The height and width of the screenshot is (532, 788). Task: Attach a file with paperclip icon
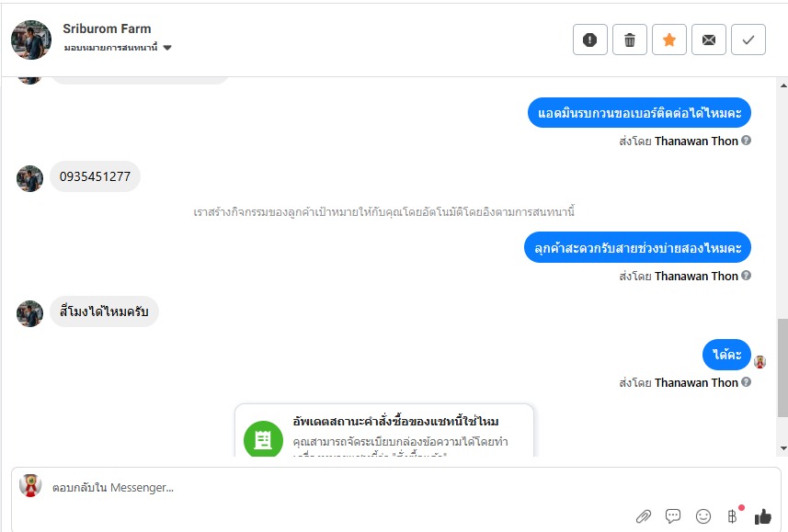pyautogui.click(x=644, y=516)
